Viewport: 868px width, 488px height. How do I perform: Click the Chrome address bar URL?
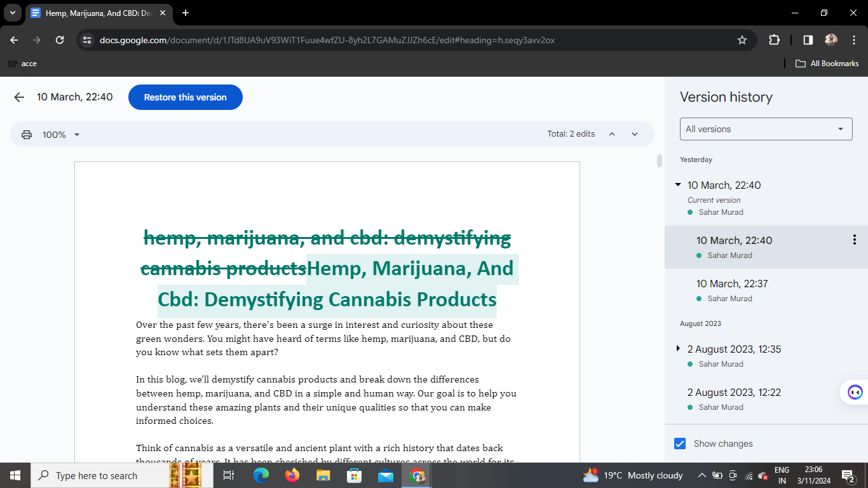point(327,40)
